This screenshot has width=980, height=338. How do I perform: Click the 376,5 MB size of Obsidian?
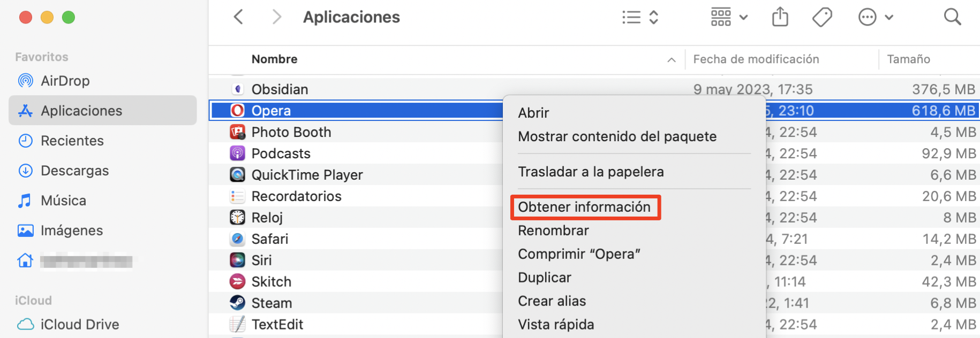coord(944,89)
